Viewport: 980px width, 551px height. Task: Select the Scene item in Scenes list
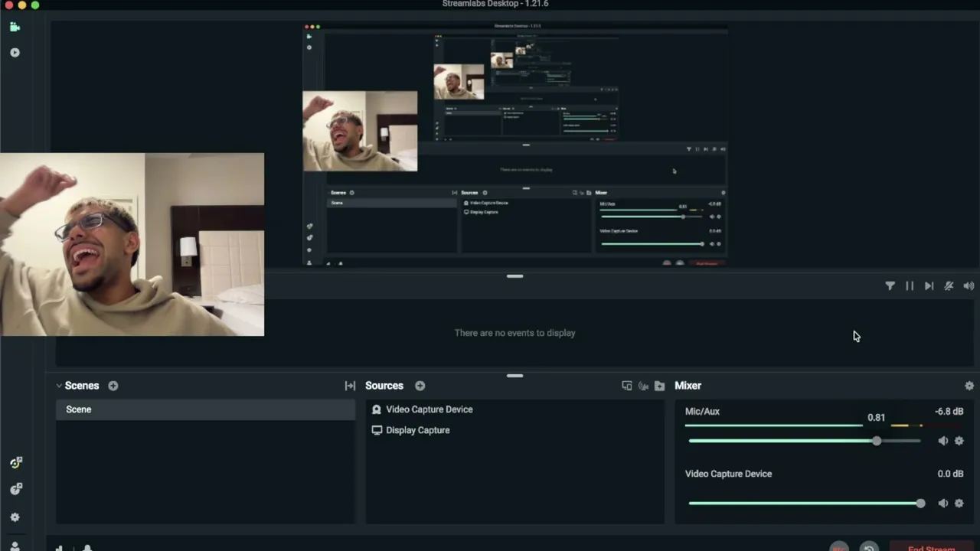(205, 409)
